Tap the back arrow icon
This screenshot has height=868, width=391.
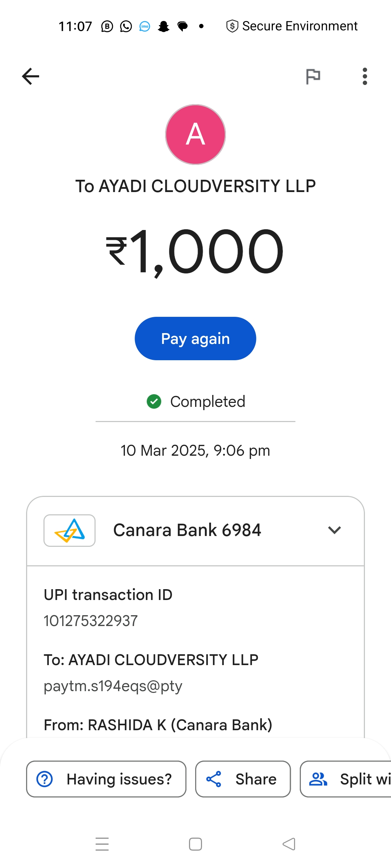(30, 76)
